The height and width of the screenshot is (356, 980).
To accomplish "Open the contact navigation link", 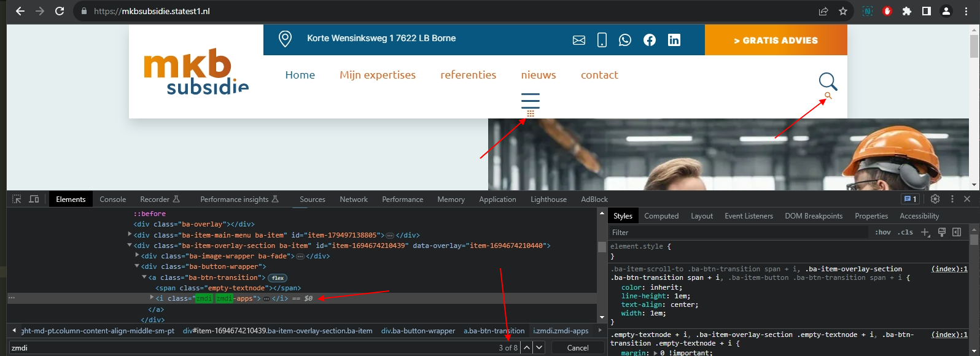I will [x=599, y=75].
